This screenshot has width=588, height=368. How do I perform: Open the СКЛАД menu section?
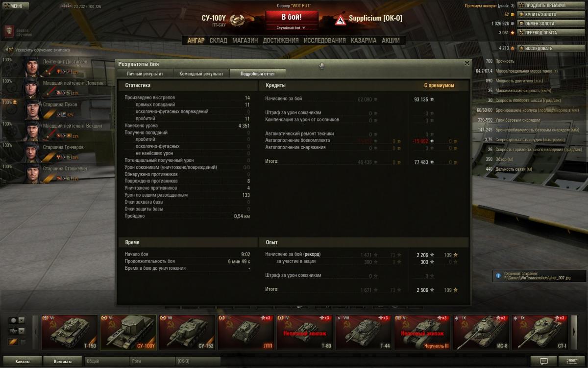pyautogui.click(x=219, y=41)
